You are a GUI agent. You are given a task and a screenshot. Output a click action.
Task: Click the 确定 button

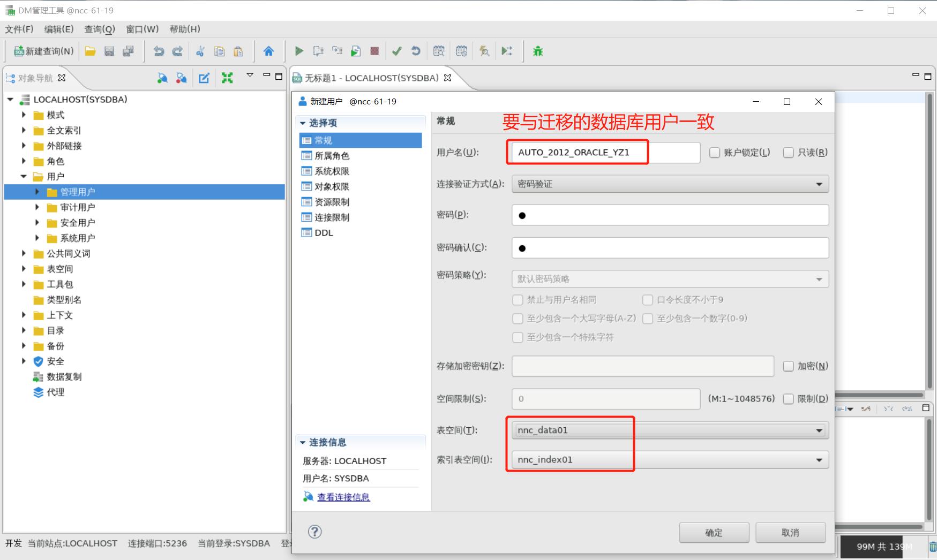(714, 533)
